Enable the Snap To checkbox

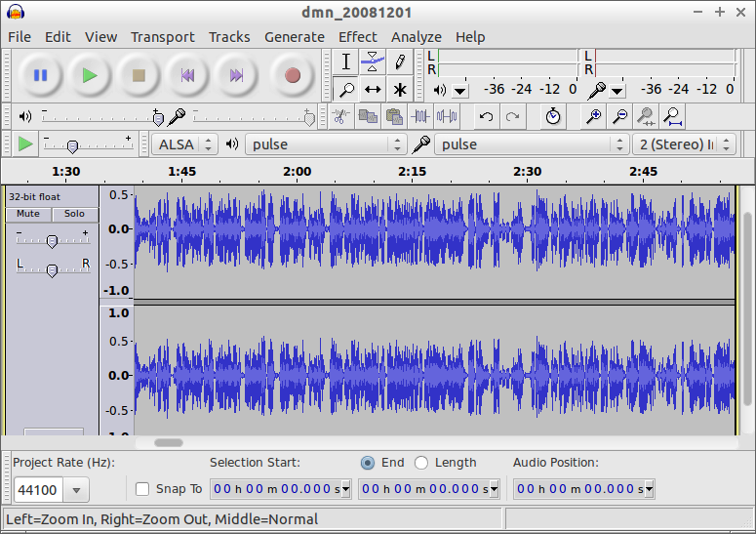(x=142, y=489)
